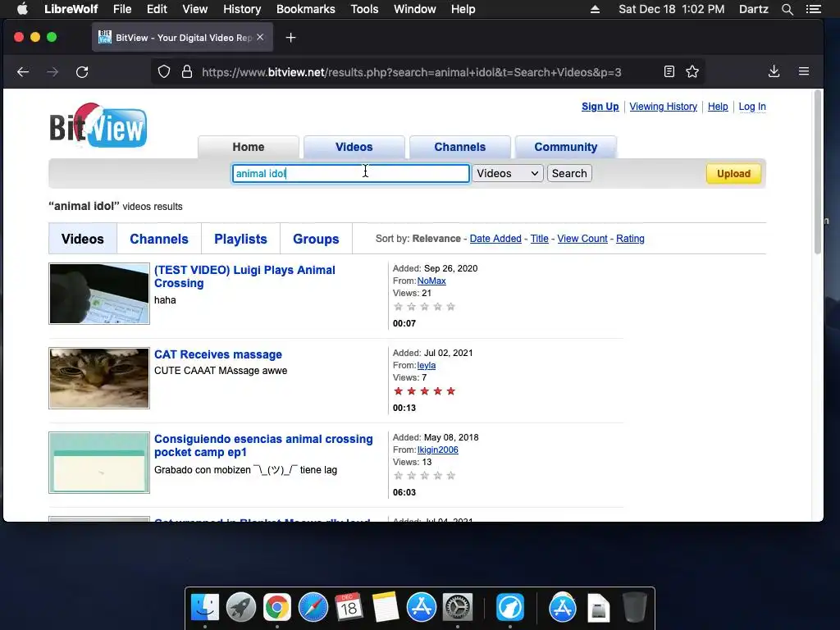This screenshot has width=840, height=630.
Task: Open the History menu
Action: 242,9
